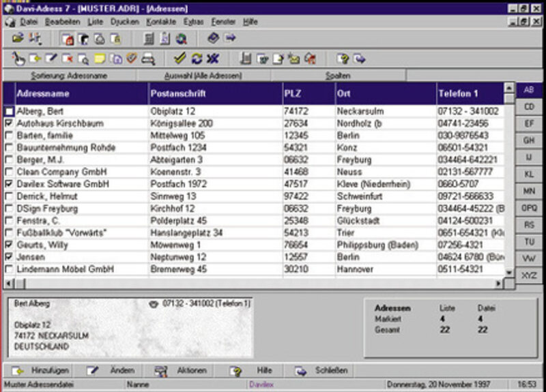Viewport: 546px width, 392px height.
Task: Click the red X delete address icon
Action: [68, 59]
